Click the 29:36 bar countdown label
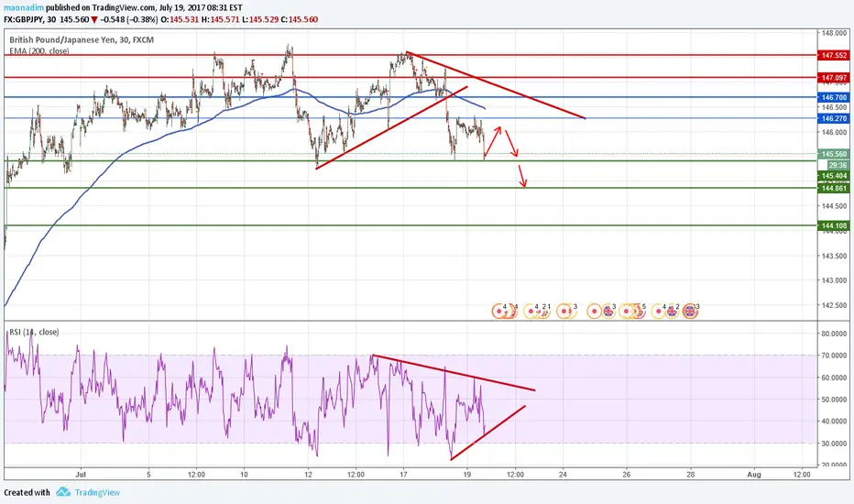 click(x=838, y=165)
